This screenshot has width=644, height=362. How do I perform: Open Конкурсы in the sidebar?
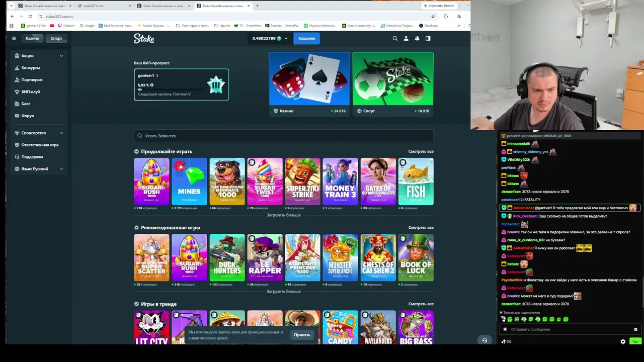[31, 68]
